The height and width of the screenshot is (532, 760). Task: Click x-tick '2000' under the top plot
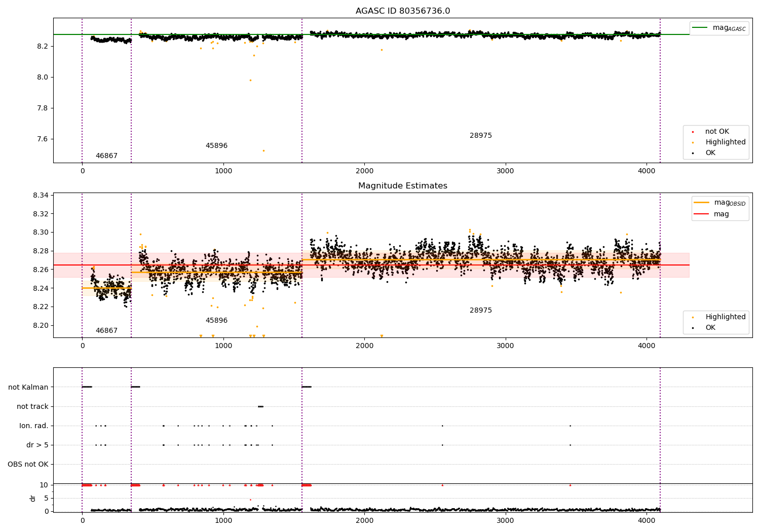[x=364, y=171]
